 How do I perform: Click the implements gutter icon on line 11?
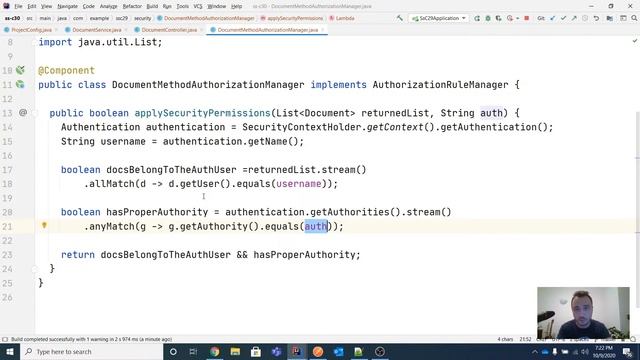pos(20,84)
